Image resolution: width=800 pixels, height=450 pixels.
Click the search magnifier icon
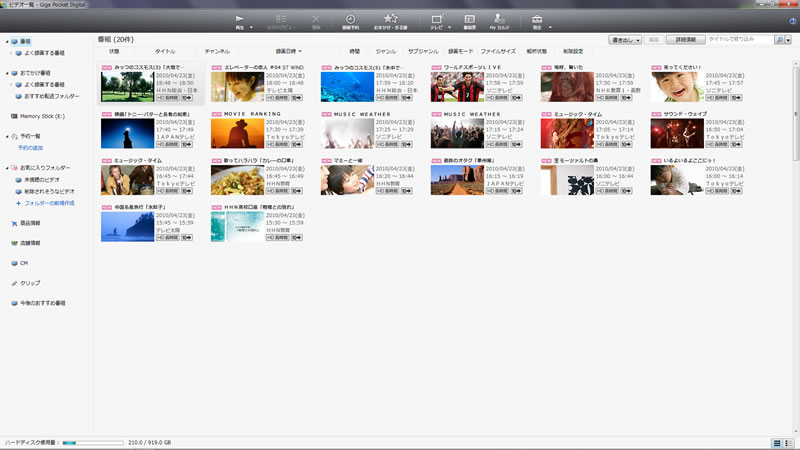click(x=780, y=39)
